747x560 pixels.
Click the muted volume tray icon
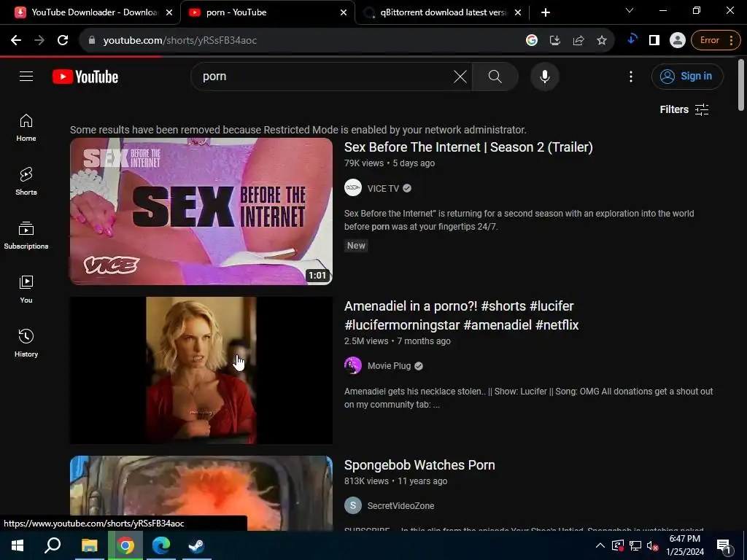point(652,545)
